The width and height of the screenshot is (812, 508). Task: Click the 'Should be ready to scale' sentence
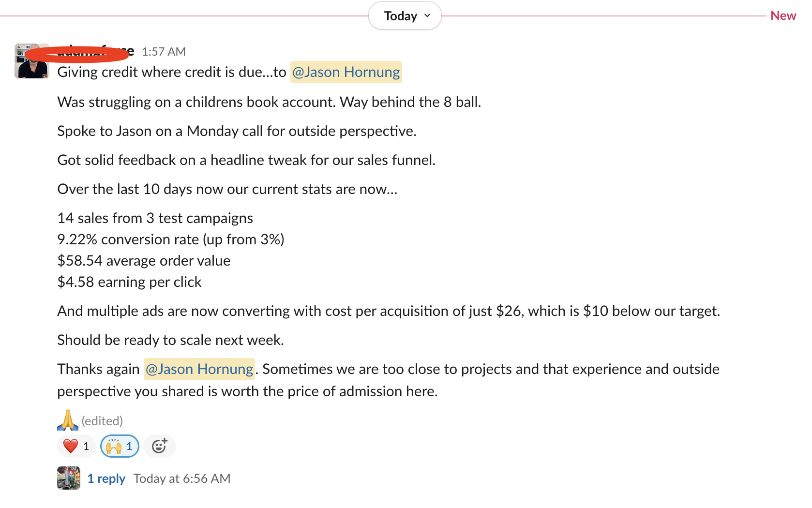(170, 340)
